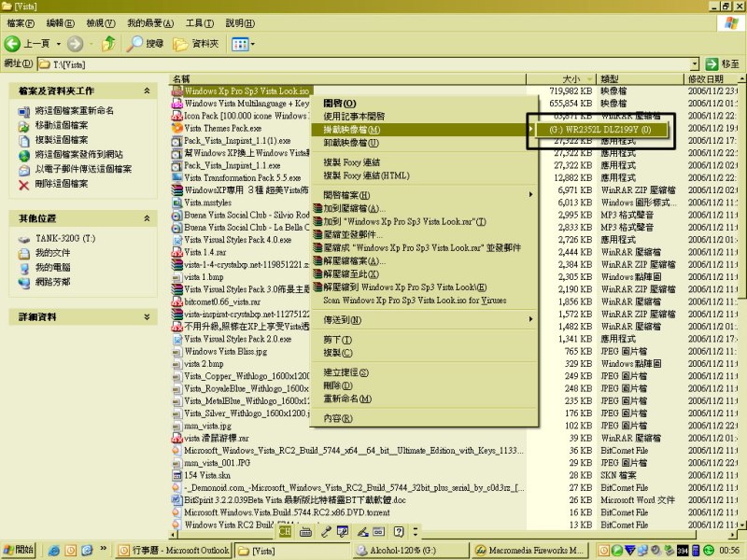Choose 卸載映像檔(U) from the context menu

point(425,143)
